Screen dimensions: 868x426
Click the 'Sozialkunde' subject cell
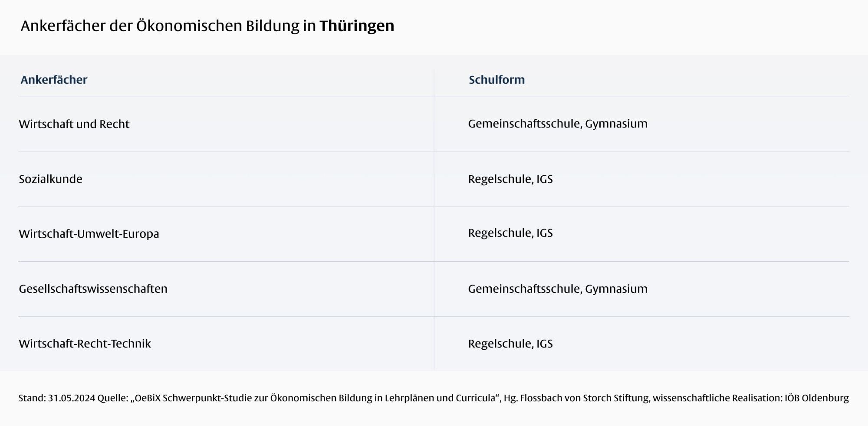(50, 179)
